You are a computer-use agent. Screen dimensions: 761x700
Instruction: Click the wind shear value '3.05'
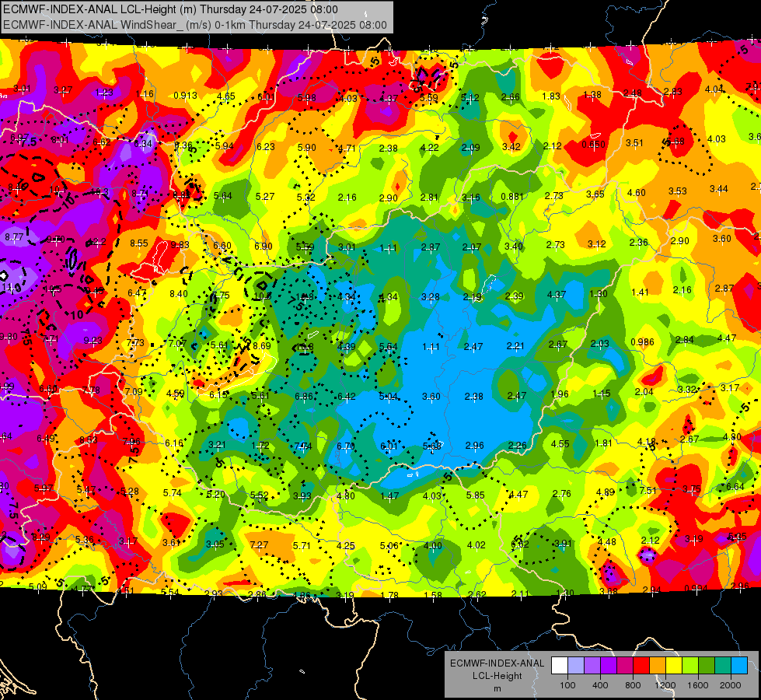(215, 544)
